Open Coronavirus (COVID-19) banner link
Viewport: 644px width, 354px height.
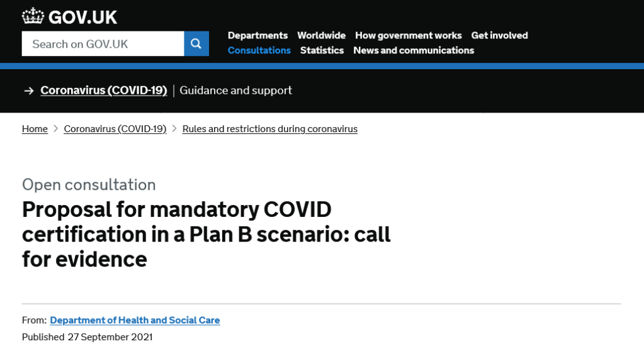tap(104, 91)
